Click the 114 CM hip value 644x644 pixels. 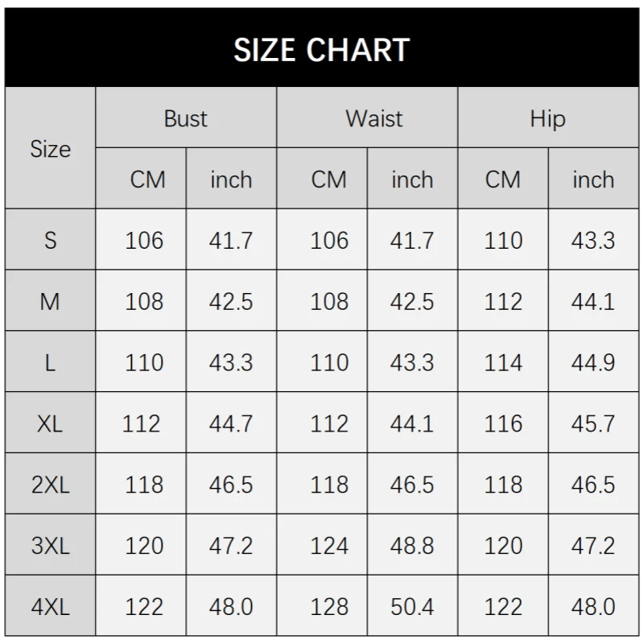503,362
